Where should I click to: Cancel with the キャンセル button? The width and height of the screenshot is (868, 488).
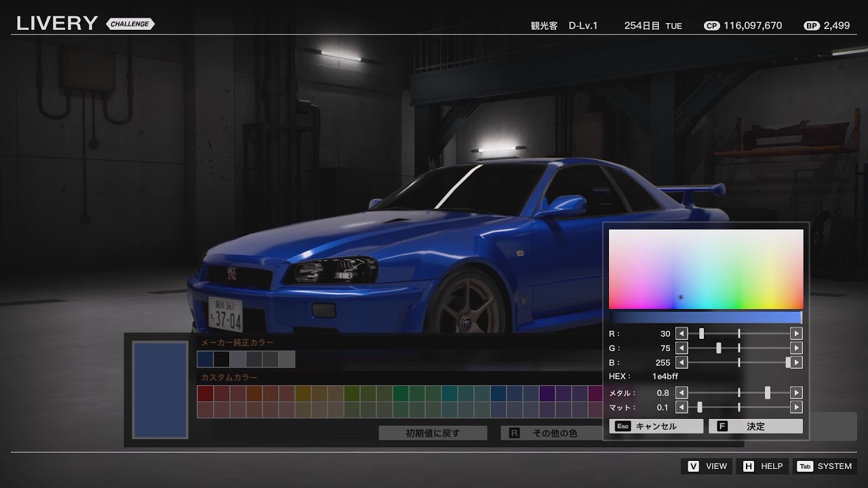coord(656,426)
